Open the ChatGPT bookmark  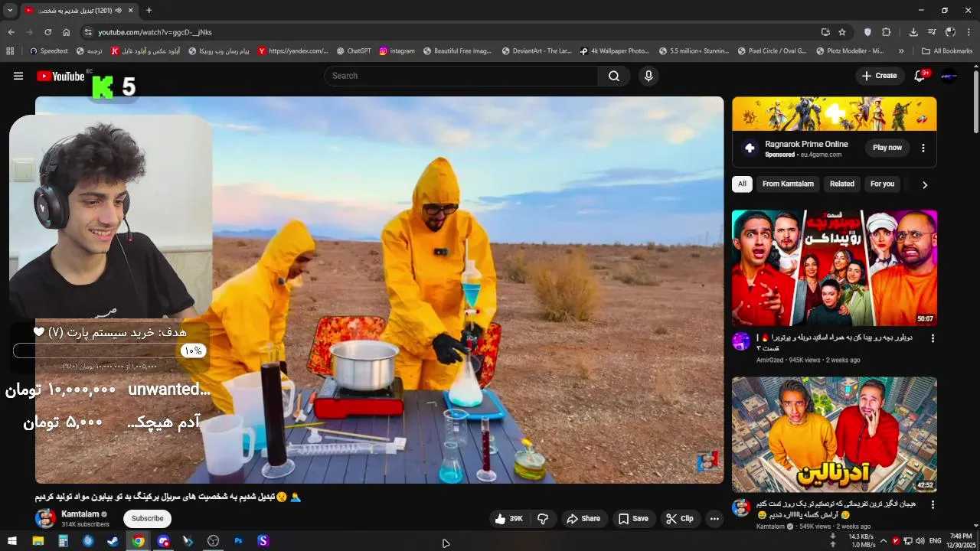(354, 51)
